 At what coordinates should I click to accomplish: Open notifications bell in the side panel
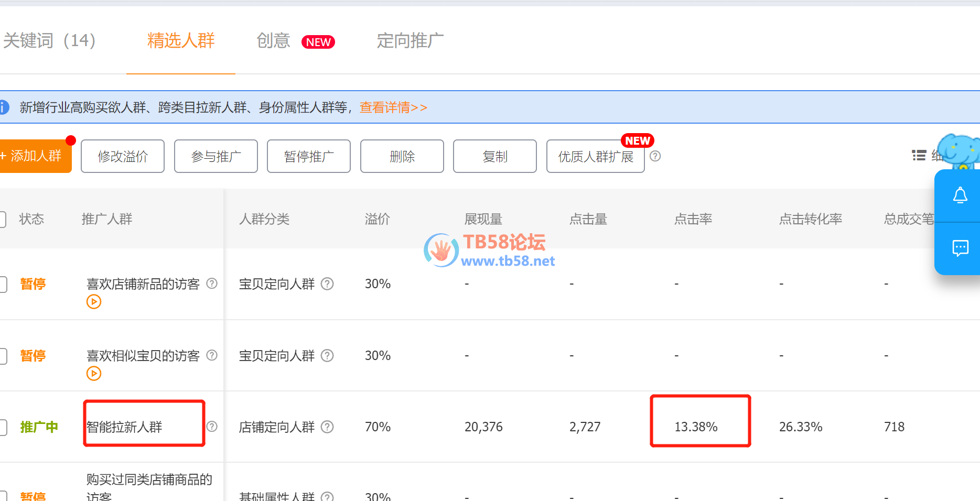(960, 195)
